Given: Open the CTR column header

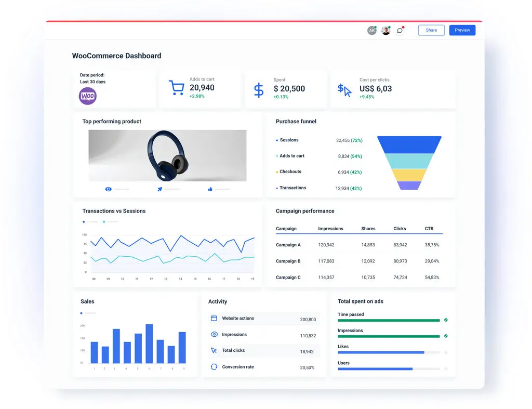Looking at the screenshot, I should (429, 229).
